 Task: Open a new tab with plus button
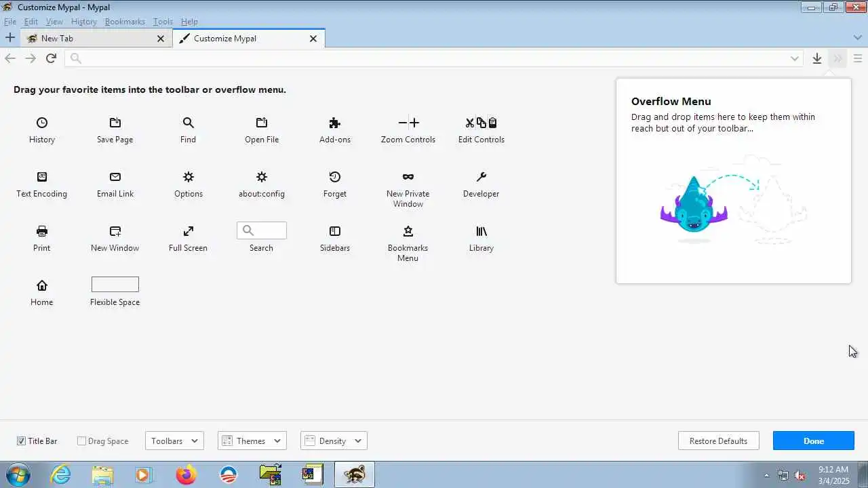click(x=10, y=38)
